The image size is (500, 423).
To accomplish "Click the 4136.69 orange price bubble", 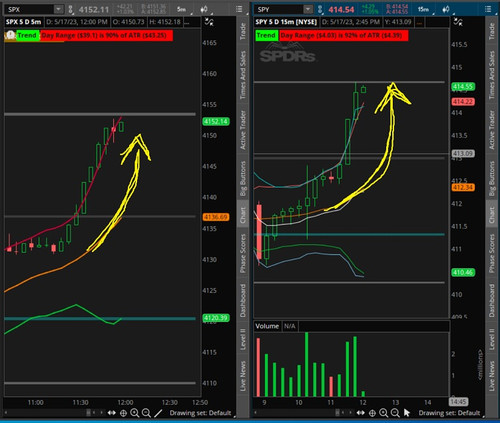I will pos(216,217).
